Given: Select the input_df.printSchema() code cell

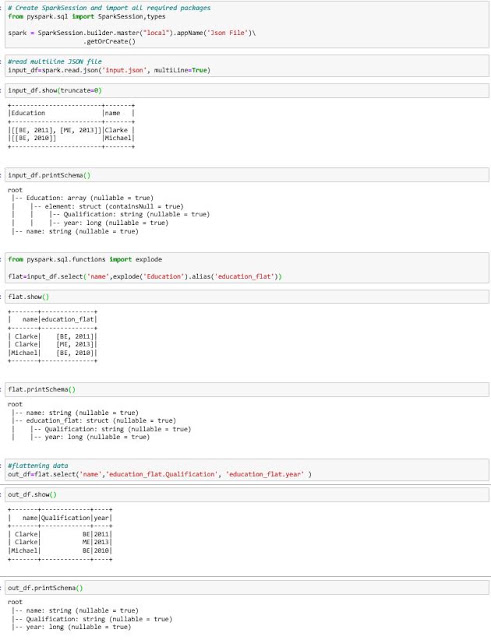Looking at the screenshot, I should click(x=247, y=175).
